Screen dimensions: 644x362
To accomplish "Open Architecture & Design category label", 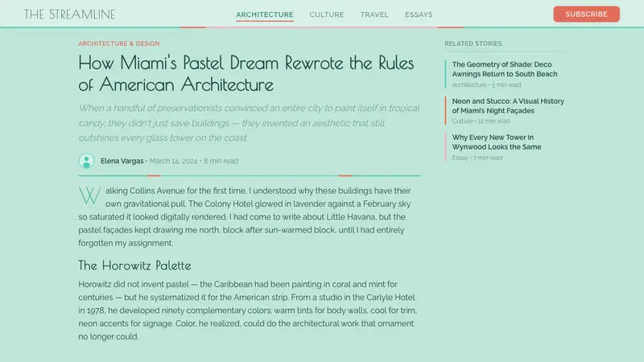I will tap(119, 43).
